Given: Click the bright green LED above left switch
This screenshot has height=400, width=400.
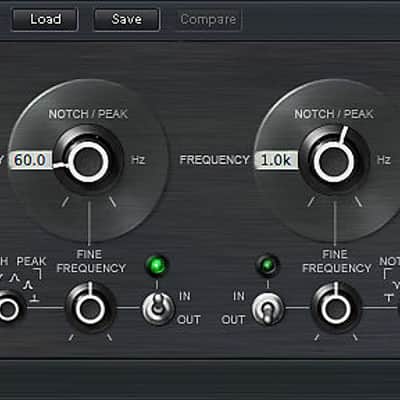Looking at the screenshot, I should [157, 265].
